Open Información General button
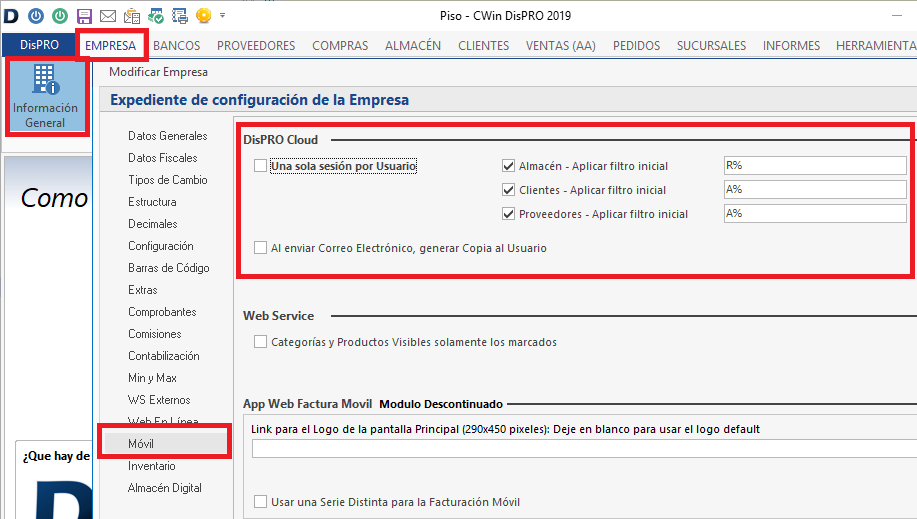This screenshot has height=519, width=917. pos(46,97)
